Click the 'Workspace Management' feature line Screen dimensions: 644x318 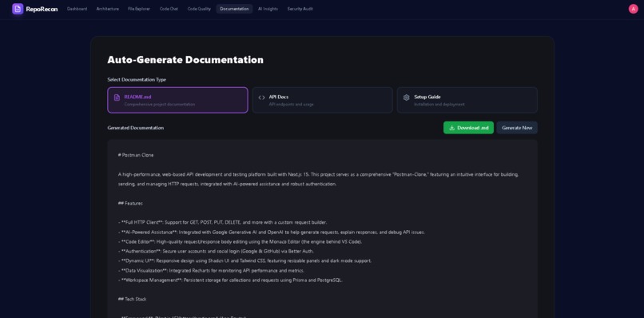coord(230,280)
